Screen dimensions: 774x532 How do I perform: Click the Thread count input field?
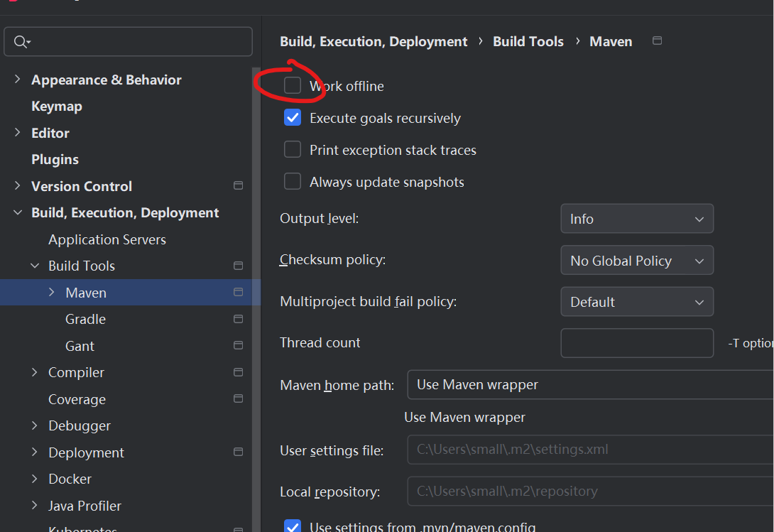coord(636,343)
